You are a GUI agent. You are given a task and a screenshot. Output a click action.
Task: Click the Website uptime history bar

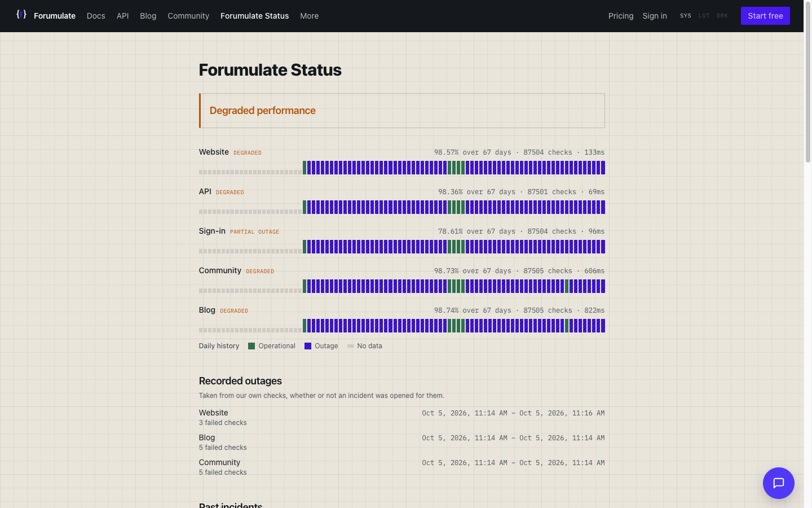tap(402, 168)
